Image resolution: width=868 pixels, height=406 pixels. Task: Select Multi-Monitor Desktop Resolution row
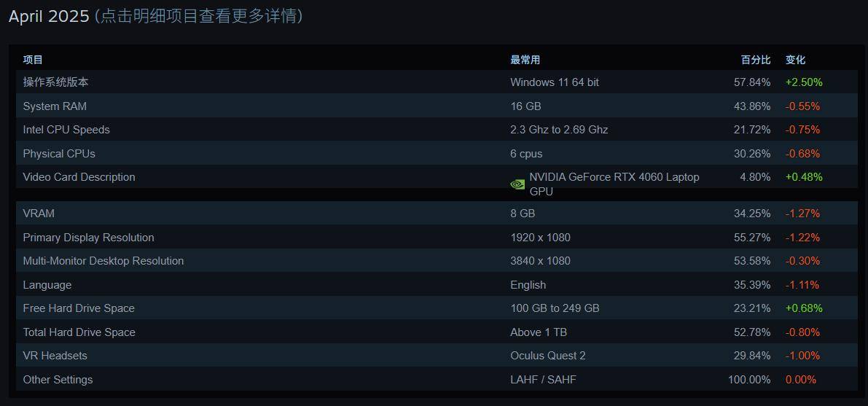pyautogui.click(x=437, y=261)
